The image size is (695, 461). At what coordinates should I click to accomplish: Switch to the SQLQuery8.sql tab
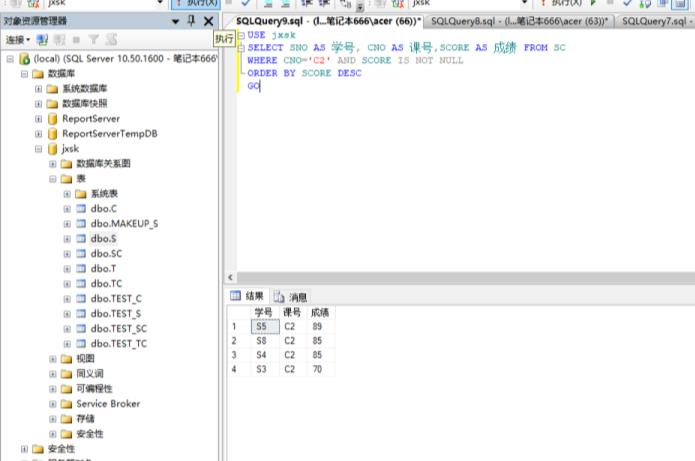pos(519,21)
